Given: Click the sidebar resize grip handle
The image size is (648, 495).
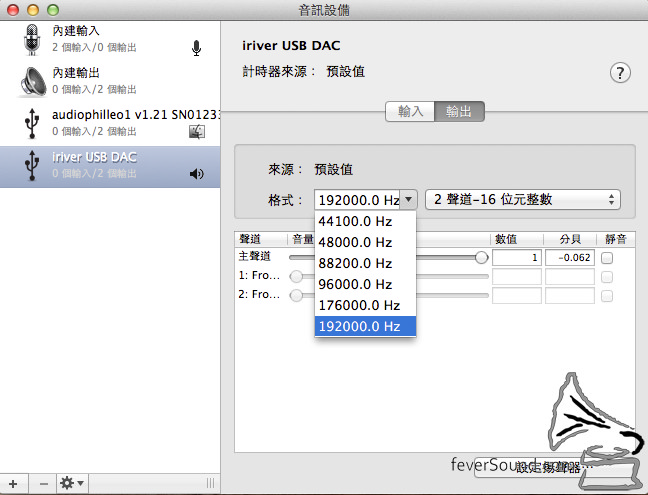Looking at the screenshot, I should click(x=210, y=483).
